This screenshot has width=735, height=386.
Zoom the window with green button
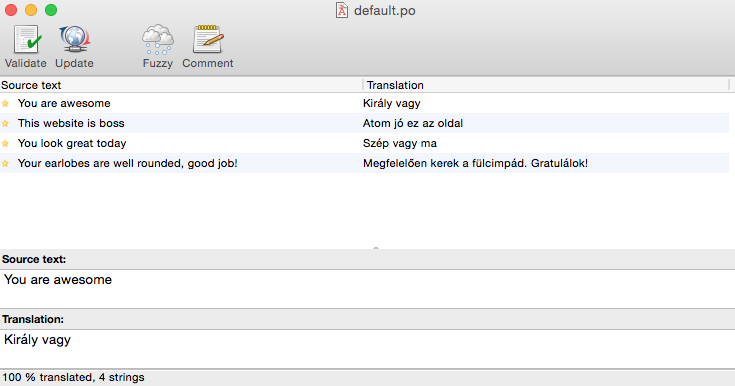coord(51,10)
